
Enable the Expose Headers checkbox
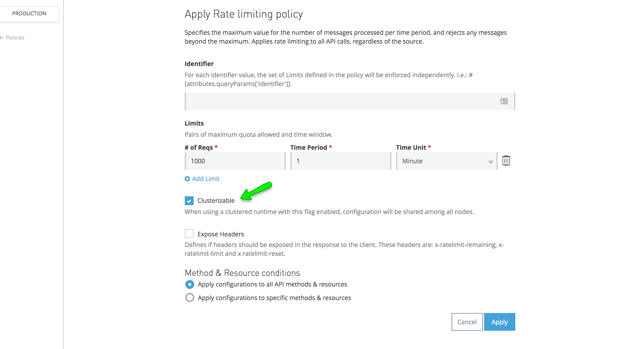point(189,234)
